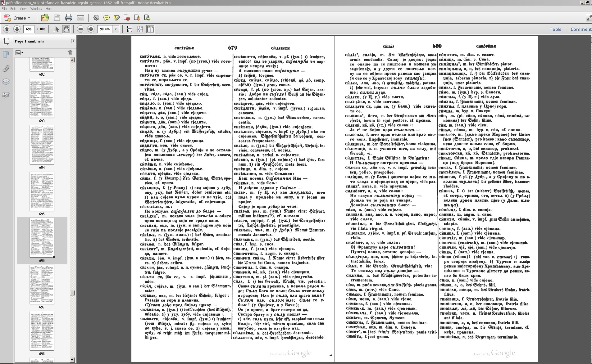This screenshot has height=364, width=592.
Task: Send file by email via the envelope icon
Action: tap(80, 18)
